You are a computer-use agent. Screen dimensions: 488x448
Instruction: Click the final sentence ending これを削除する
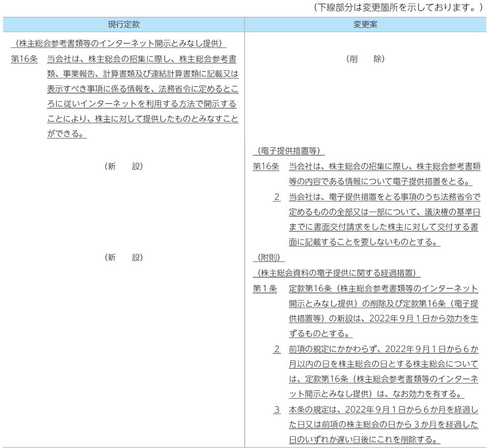coord(363,440)
